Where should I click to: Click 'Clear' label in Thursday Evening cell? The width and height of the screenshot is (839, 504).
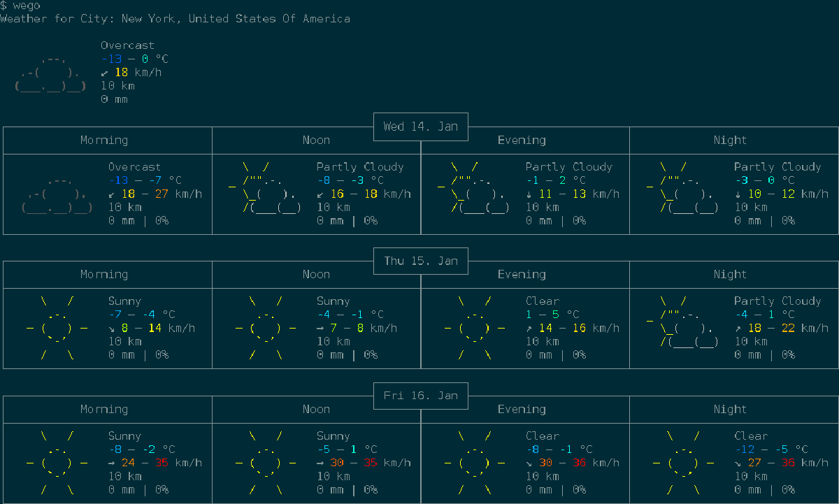pyautogui.click(x=543, y=301)
